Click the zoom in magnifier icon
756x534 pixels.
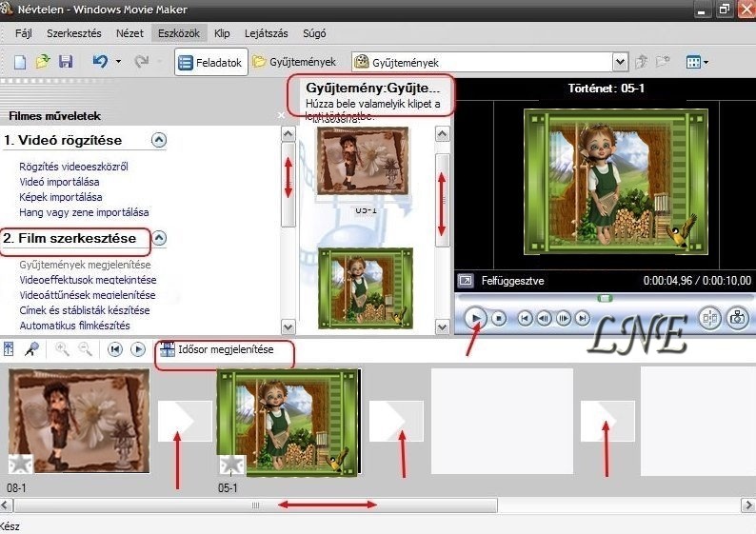(62, 349)
